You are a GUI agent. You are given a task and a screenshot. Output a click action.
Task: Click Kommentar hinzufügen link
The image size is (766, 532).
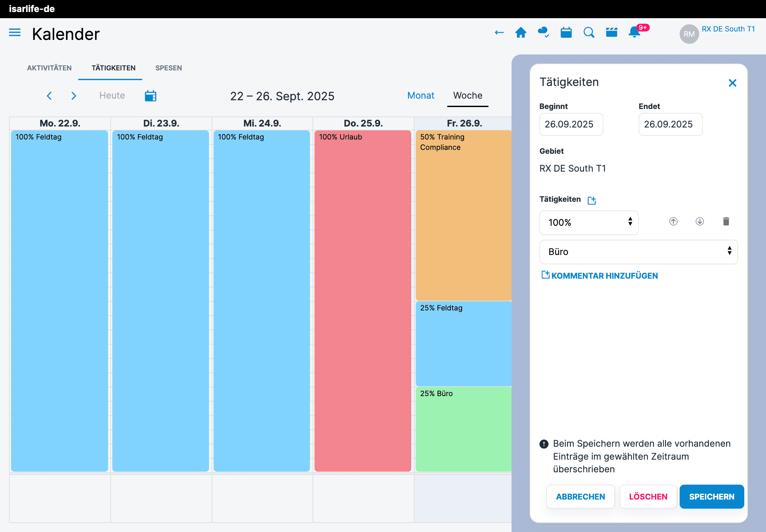(599, 276)
